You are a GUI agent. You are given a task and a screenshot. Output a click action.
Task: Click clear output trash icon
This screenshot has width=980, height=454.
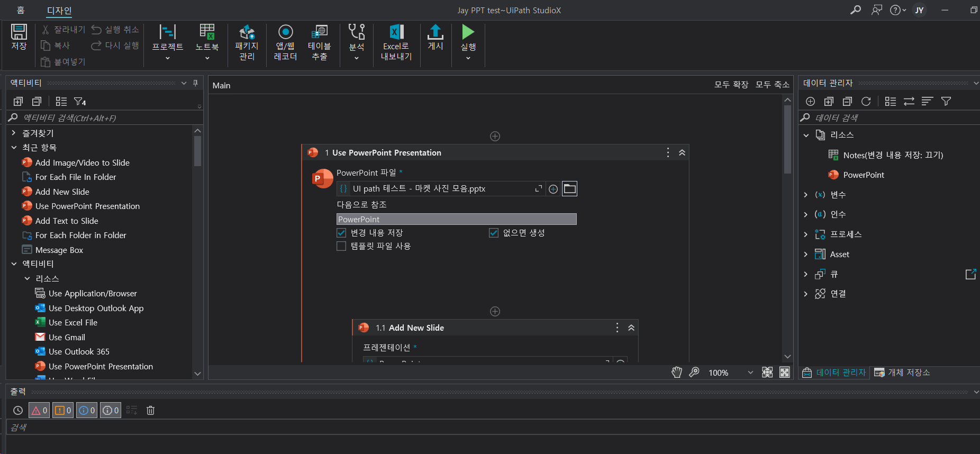pyautogui.click(x=150, y=410)
